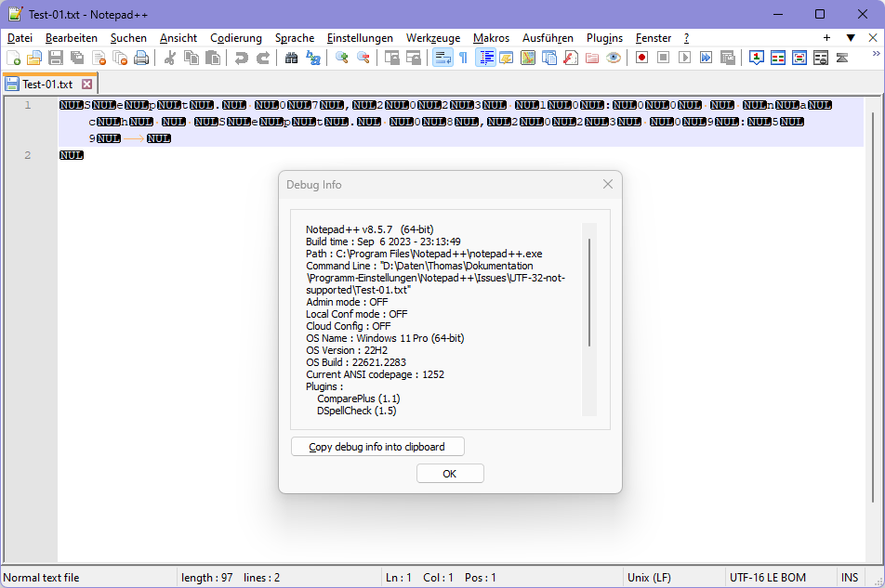Open Find with the binoculars icon

[x=291, y=58]
